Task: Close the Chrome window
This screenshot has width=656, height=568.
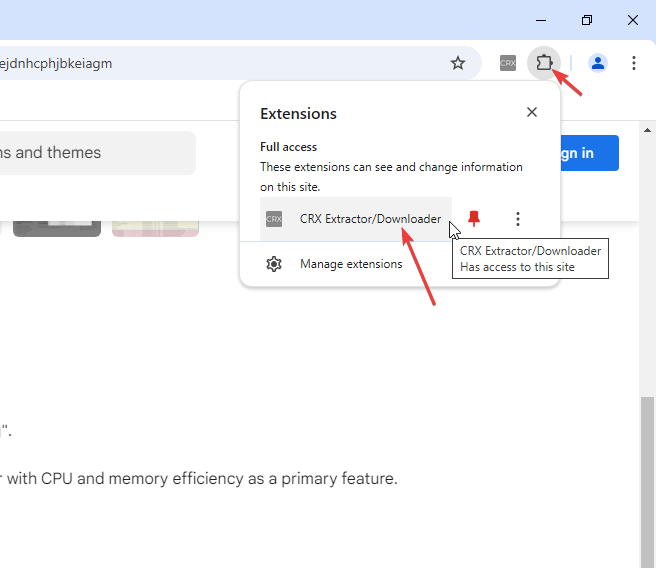Action: click(633, 20)
